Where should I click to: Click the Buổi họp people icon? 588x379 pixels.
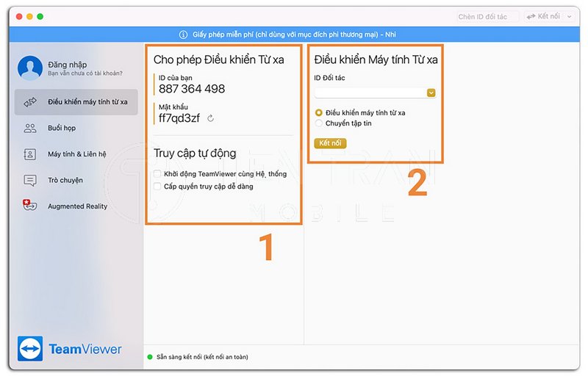(30, 129)
